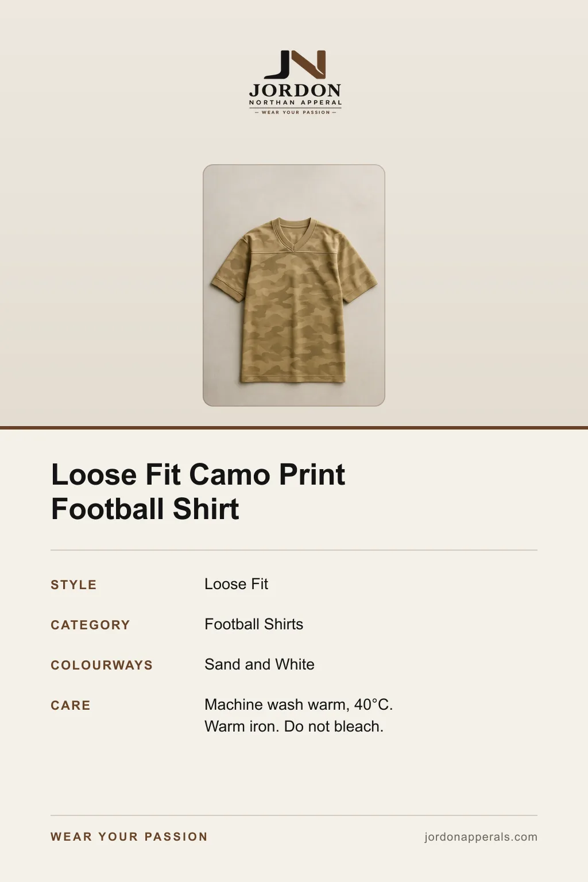588x882 pixels.
Task: Click the Machine wash warm, 40°C text
Action: tap(299, 705)
